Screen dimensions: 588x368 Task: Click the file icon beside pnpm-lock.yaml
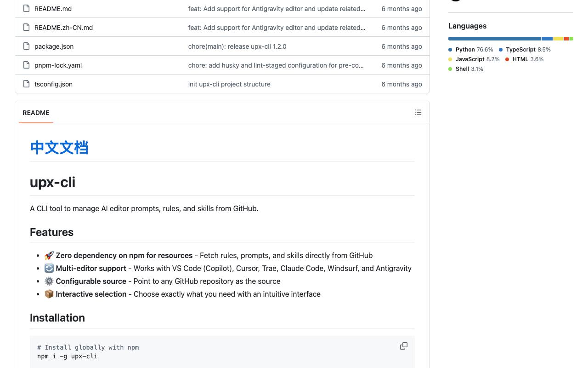click(26, 65)
